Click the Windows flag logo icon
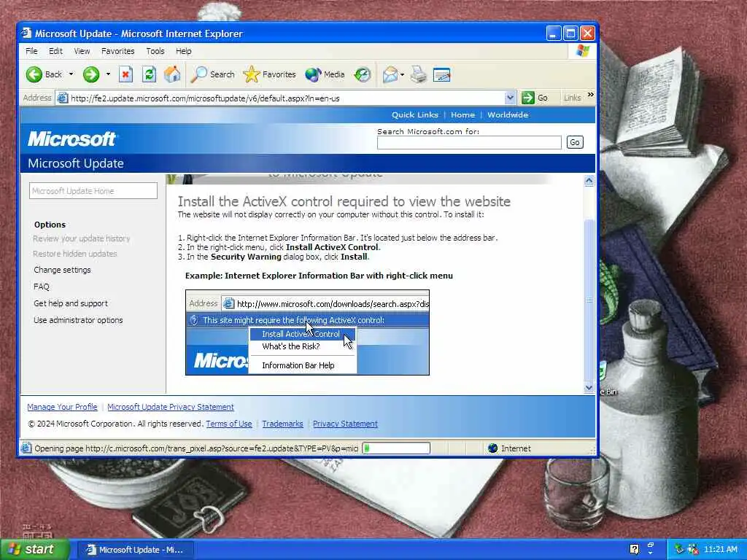 (583, 51)
